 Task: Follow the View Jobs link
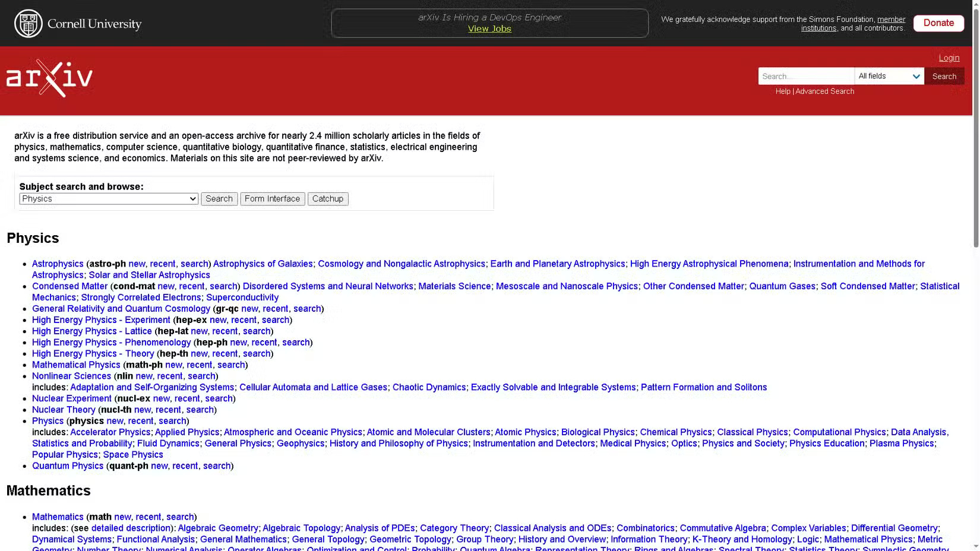point(489,28)
